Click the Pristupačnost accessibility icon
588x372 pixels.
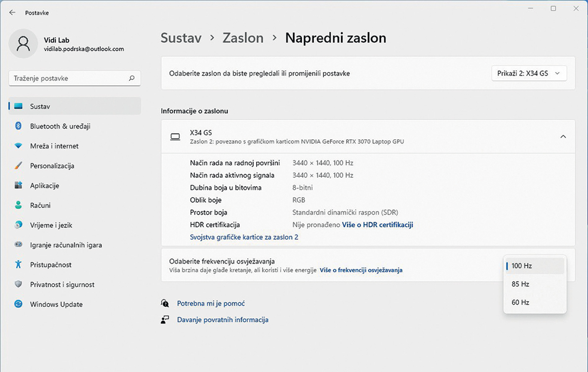point(18,264)
